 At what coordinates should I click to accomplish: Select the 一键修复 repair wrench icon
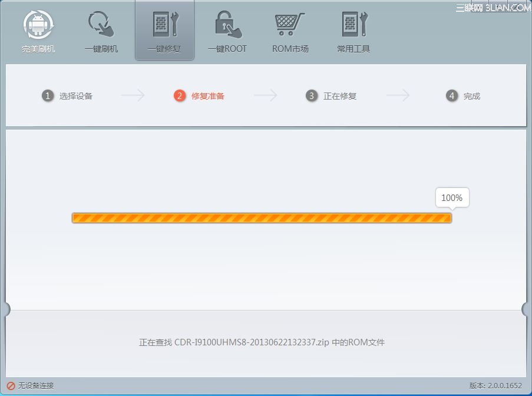[165, 24]
